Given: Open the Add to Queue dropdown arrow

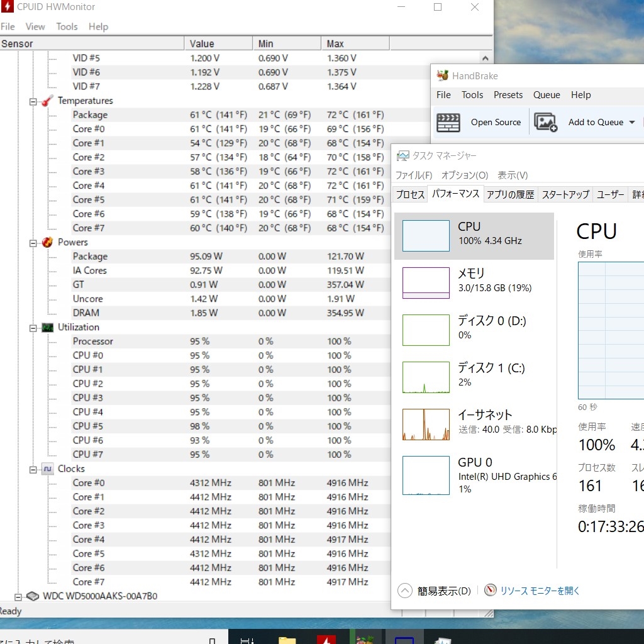Looking at the screenshot, I should click(x=631, y=123).
